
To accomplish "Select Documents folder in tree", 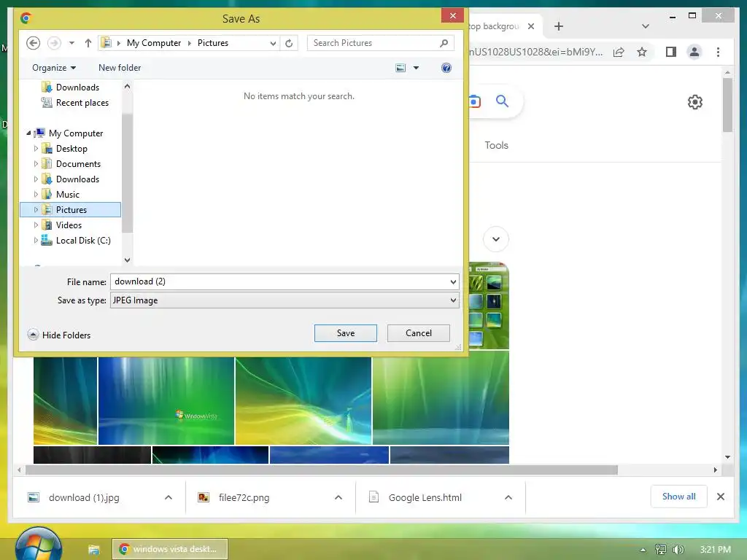I will click(78, 164).
